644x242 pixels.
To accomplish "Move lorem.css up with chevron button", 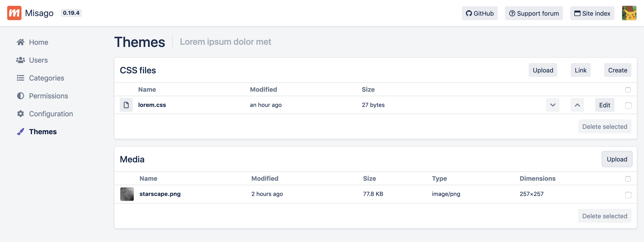I will tap(577, 105).
